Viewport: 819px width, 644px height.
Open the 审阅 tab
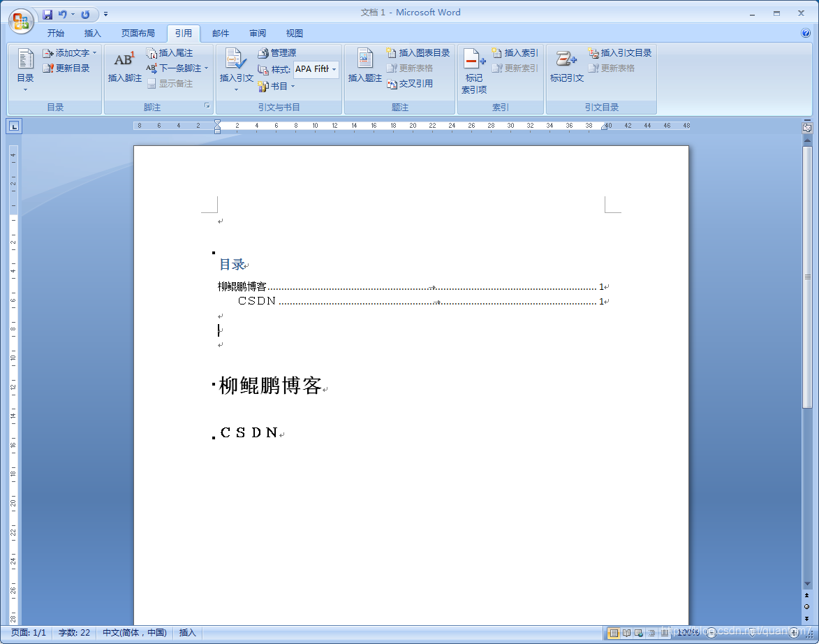258,33
